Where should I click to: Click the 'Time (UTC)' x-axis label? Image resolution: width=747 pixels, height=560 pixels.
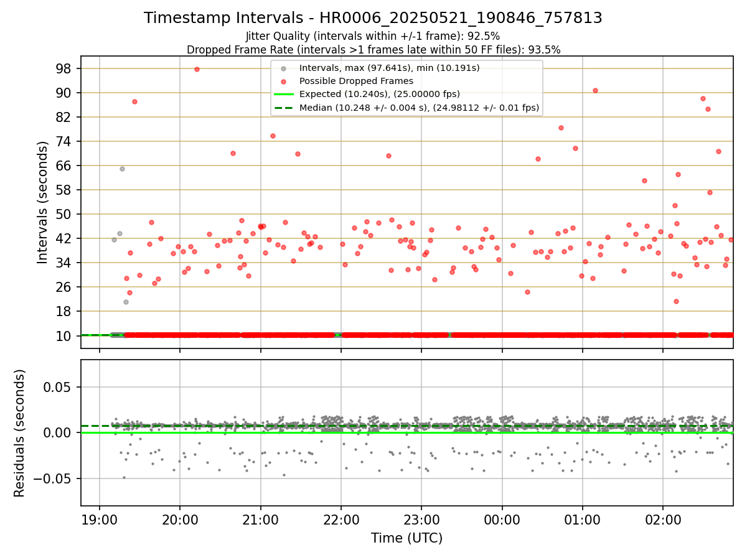coord(406,538)
